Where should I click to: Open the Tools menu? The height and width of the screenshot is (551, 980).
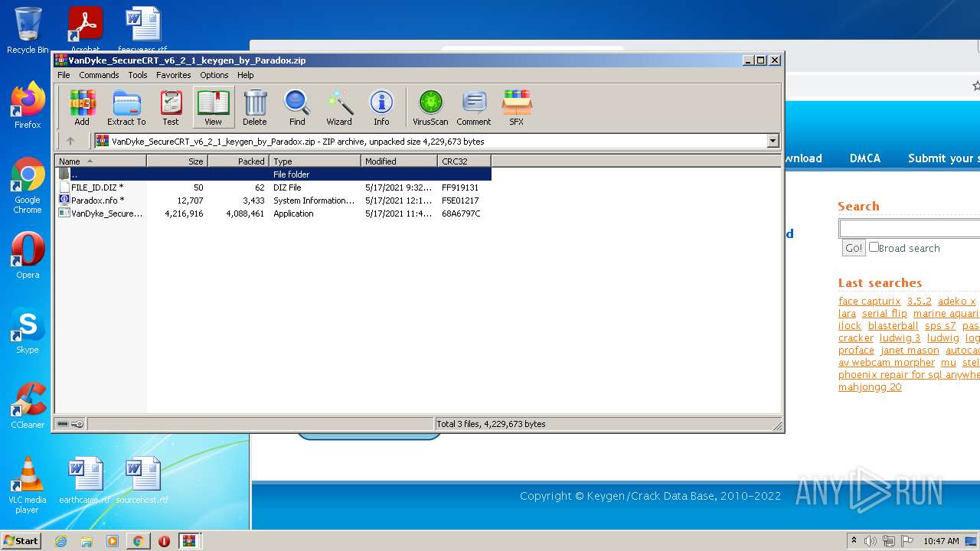click(138, 75)
